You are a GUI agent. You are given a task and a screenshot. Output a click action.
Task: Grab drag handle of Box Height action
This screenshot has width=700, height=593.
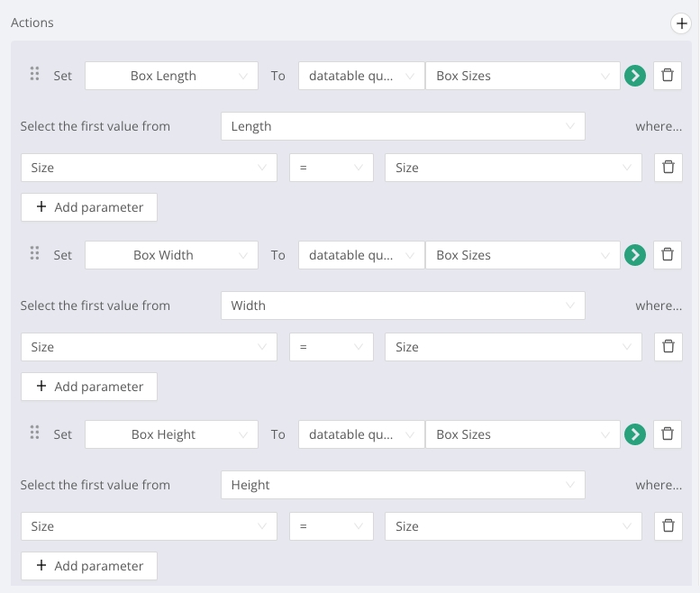pyautogui.click(x=35, y=433)
